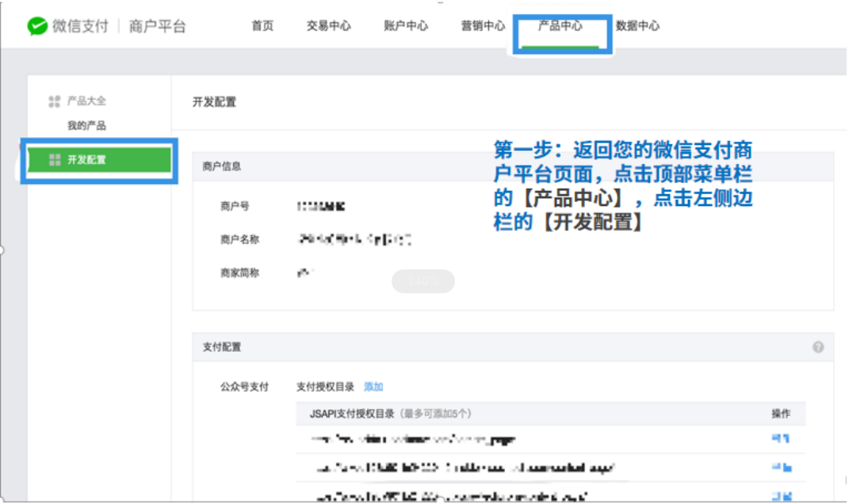Image resolution: width=849 pixels, height=504 pixels.
Task: Click the WeChat Pay green logo icon
Action: (x=37, y=25)
